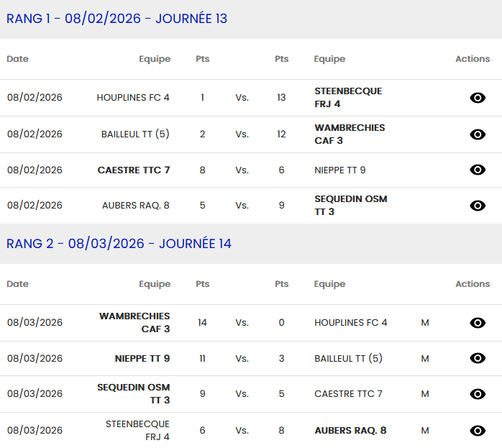Open WAMBRECHIES CAF 3 team in Journée 14
The image size is (502, 448).
coord(134,323)
